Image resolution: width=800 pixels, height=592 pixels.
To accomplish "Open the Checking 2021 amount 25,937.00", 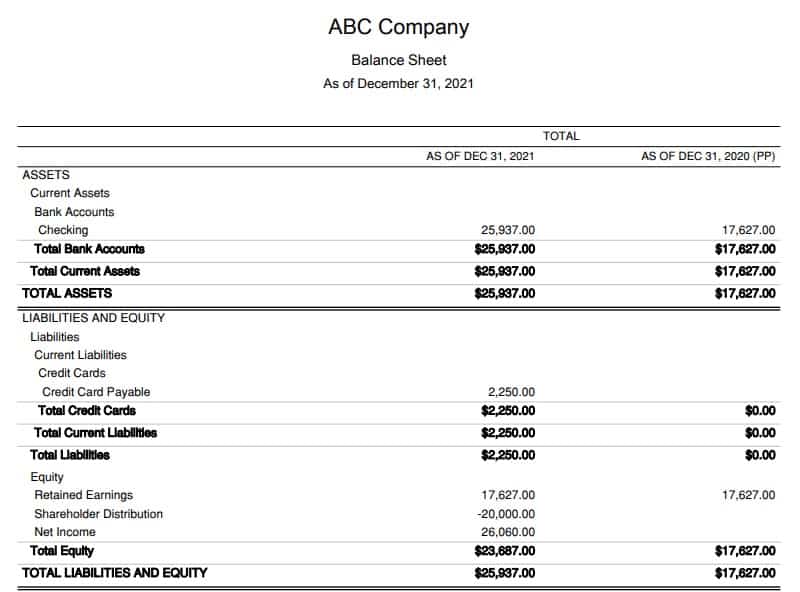I will click(x=508, y=230).
